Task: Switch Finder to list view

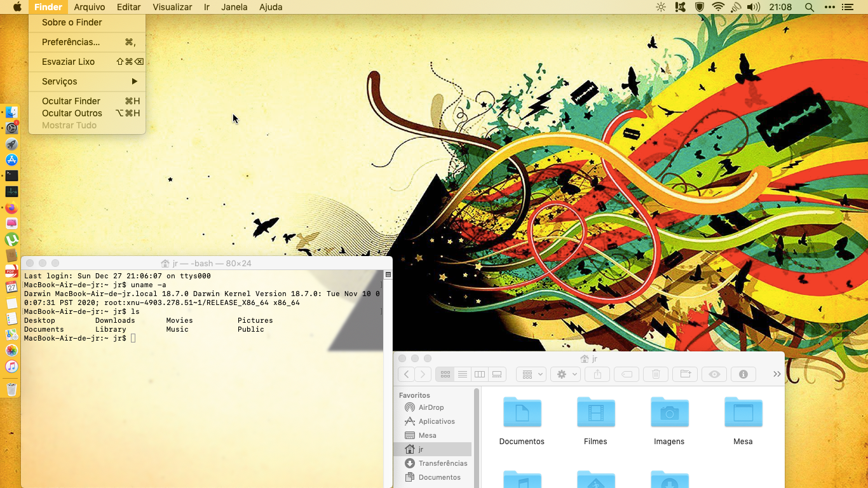Action: (463, 374)
